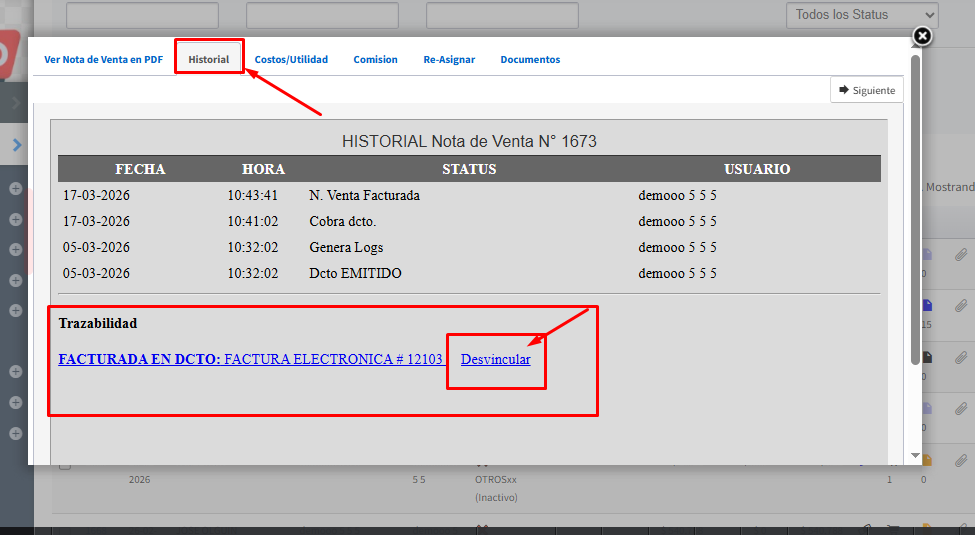Screen dimensions: 975x535
Task: Switch to the Costos/Utilidad tab
Action: pos(291,60)
